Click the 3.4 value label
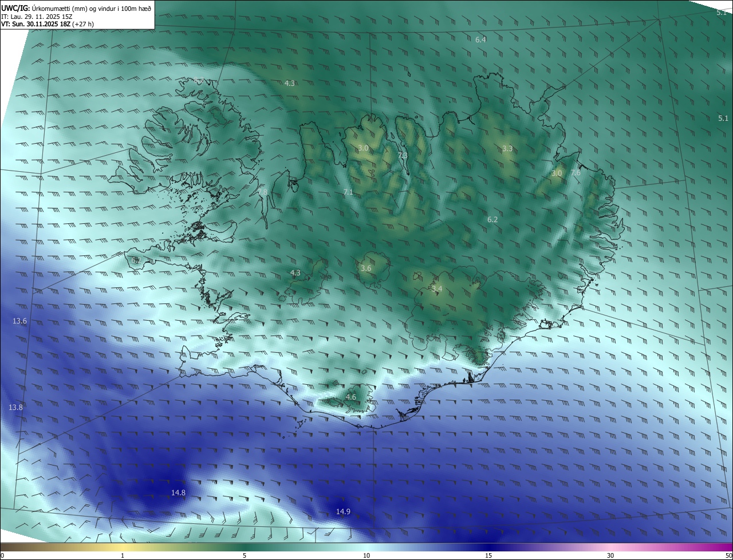The height and width of the screenshot is (560, 733). (x=437, y=289)
